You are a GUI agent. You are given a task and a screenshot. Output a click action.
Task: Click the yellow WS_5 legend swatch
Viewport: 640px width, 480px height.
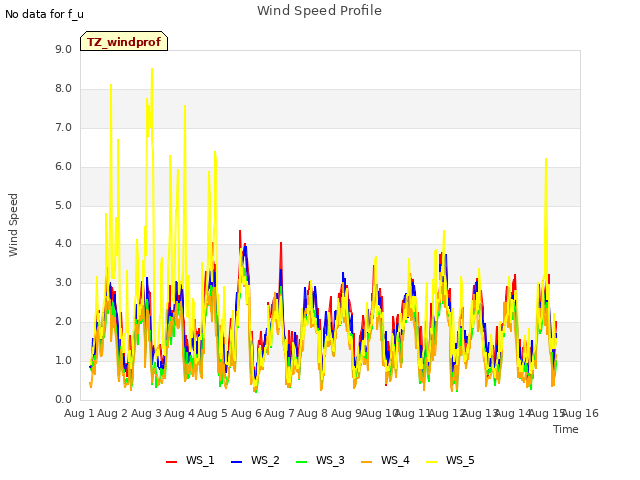coord(431,462)
